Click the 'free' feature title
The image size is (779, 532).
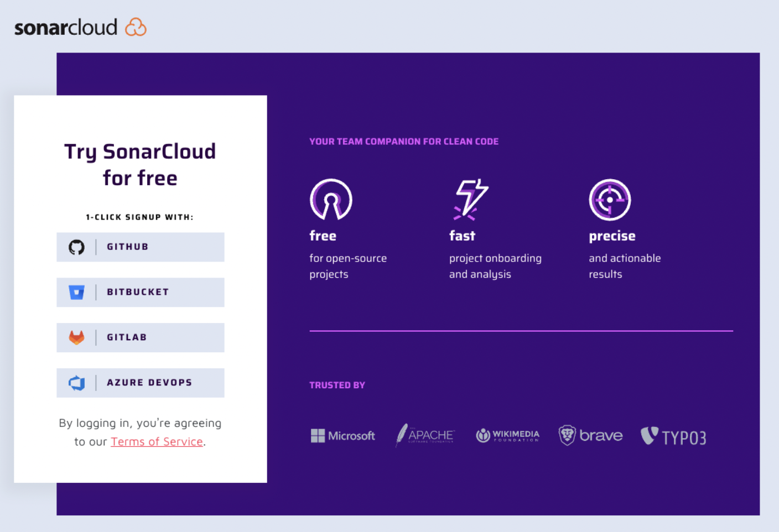point(323,236)
